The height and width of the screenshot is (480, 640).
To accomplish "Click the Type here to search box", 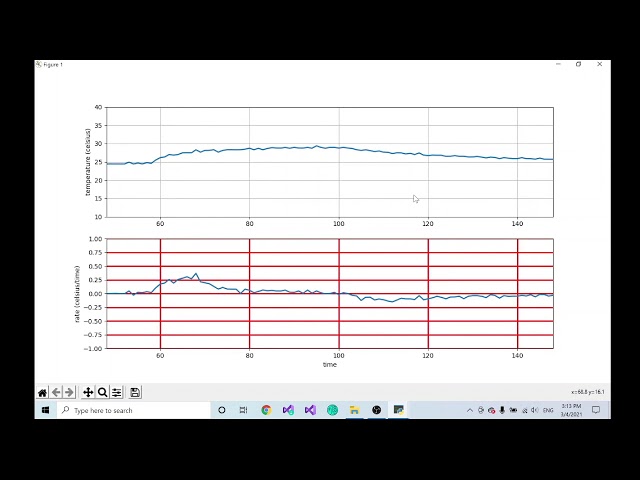I will pos(133,410).
